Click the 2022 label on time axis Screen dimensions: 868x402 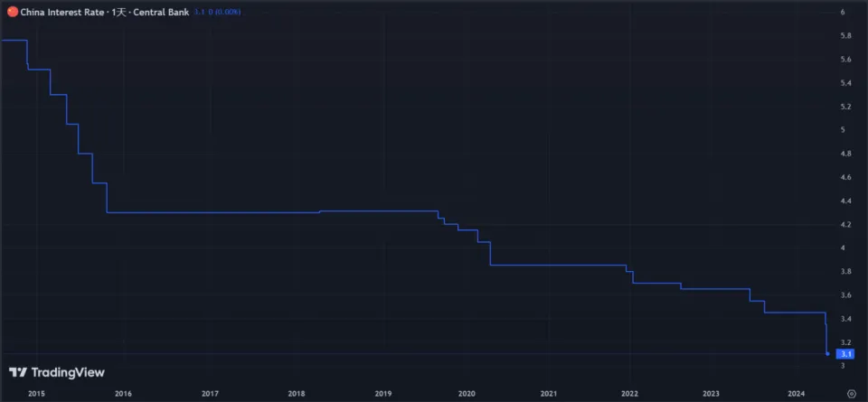[x=630, y=393]
